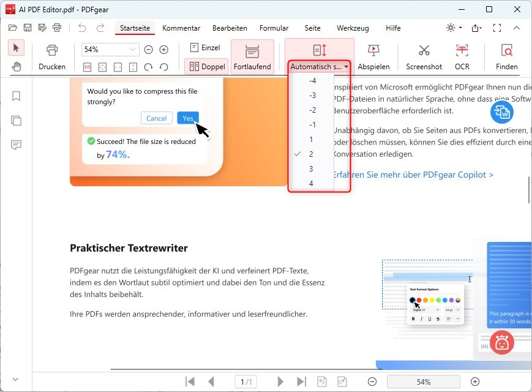Viewport: 532px width, 392px height.
Task: Click the actual size 1:1 icon
Action: click(87, 67)
